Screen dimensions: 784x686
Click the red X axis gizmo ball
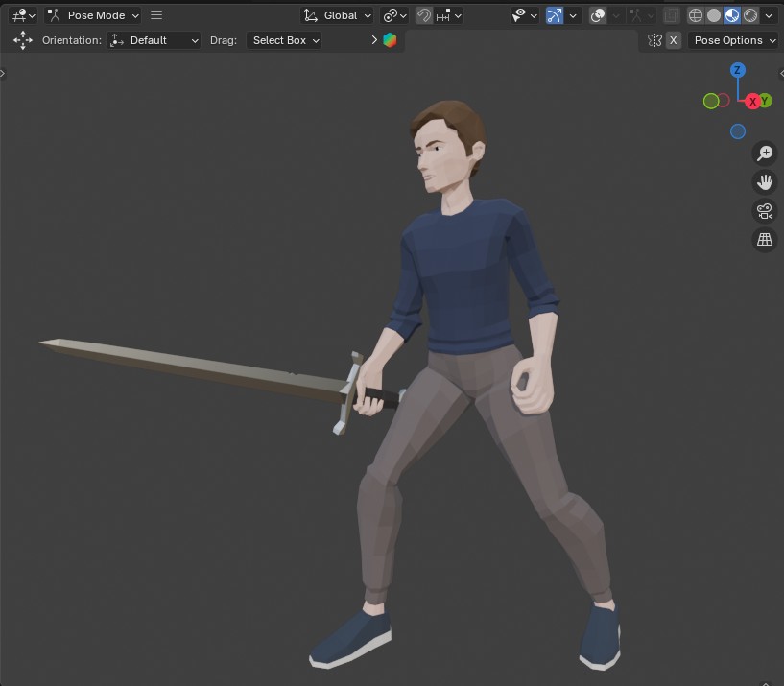coord(753,101)
